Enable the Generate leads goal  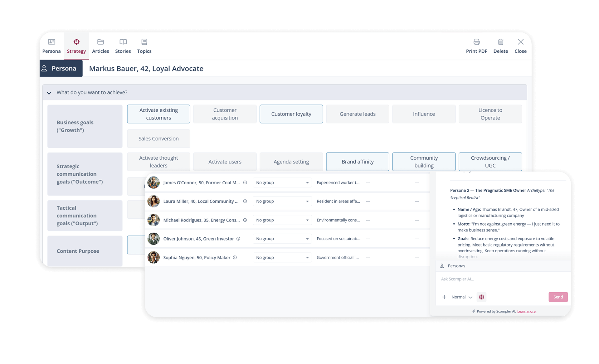coord(358,114)
